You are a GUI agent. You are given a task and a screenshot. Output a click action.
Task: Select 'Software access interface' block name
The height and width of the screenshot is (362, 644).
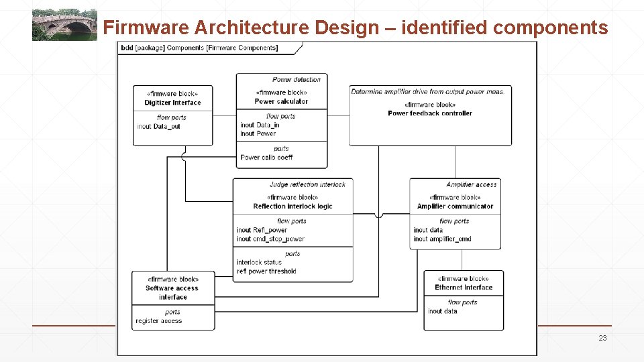click(x=172, y=293)
